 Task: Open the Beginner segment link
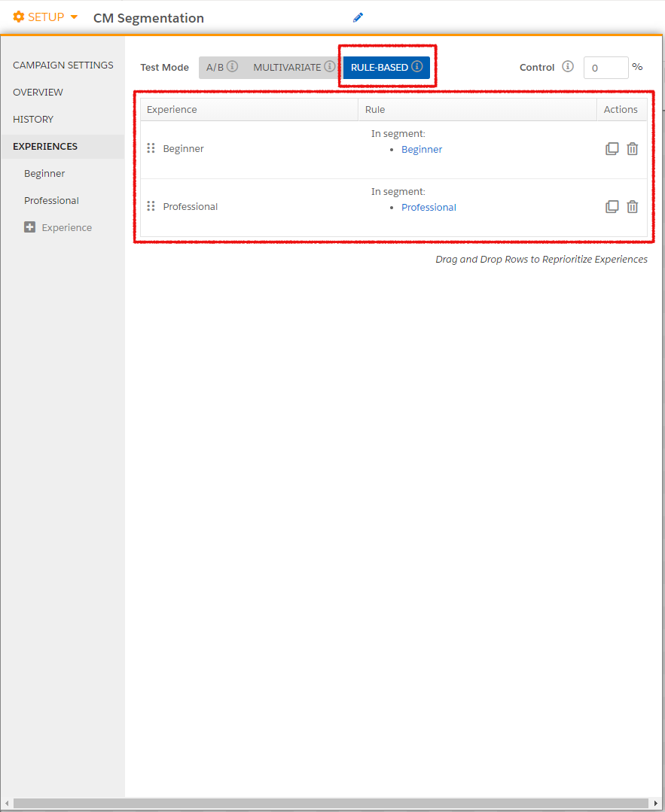click(422, 149)
